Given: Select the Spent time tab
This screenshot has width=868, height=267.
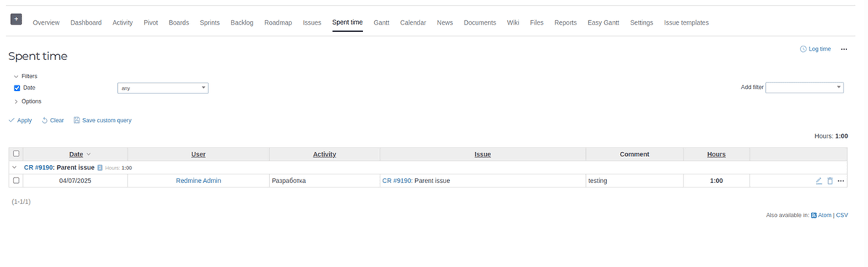Looking at the screenshot, I should coord(348,22).
